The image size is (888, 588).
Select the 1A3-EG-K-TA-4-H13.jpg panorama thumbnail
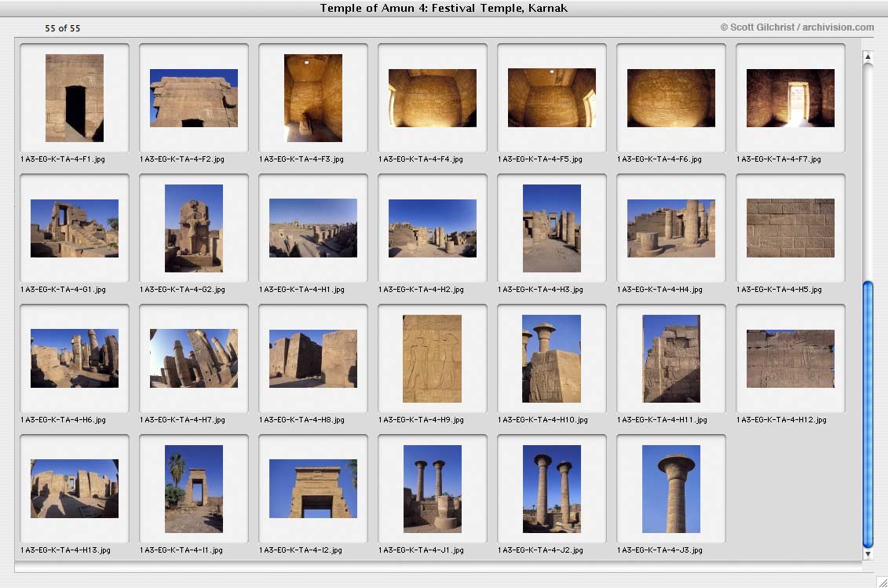tap(74, 489)
